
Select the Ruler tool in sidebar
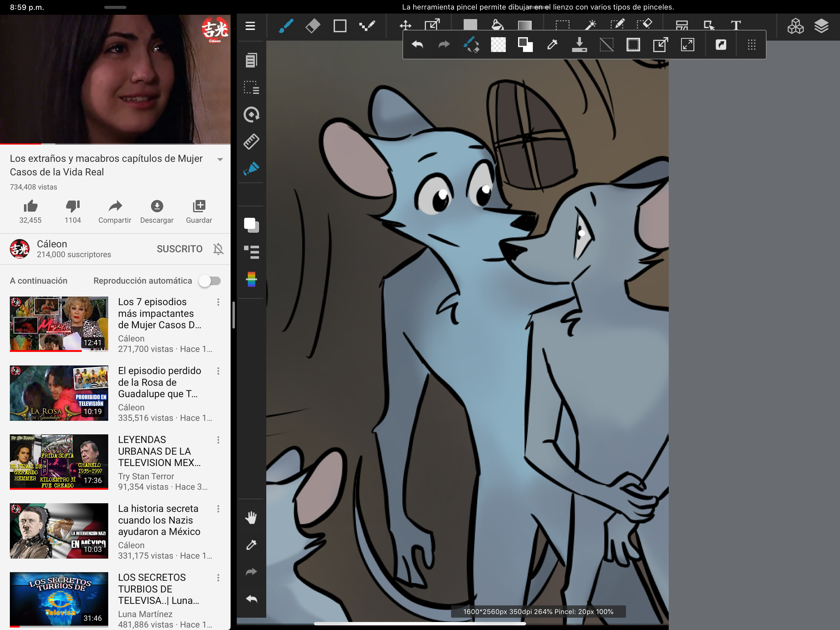click(x=251, y=142)
